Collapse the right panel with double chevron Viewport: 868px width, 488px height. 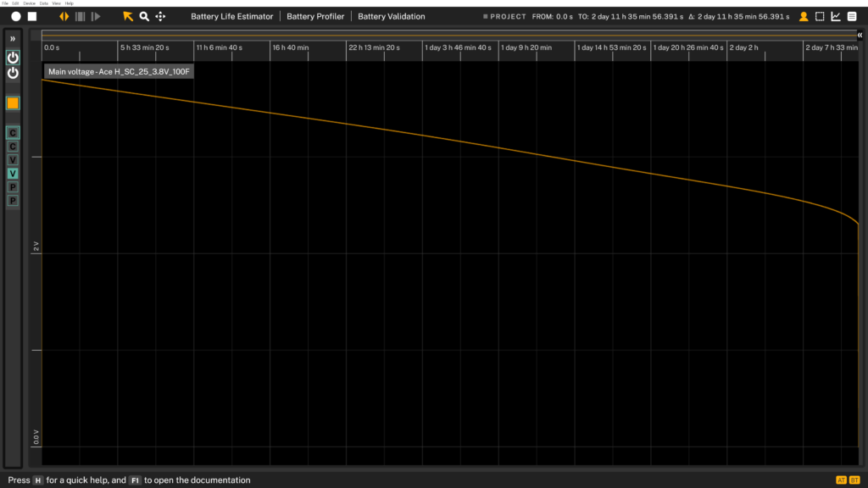(x=859, y=35)
